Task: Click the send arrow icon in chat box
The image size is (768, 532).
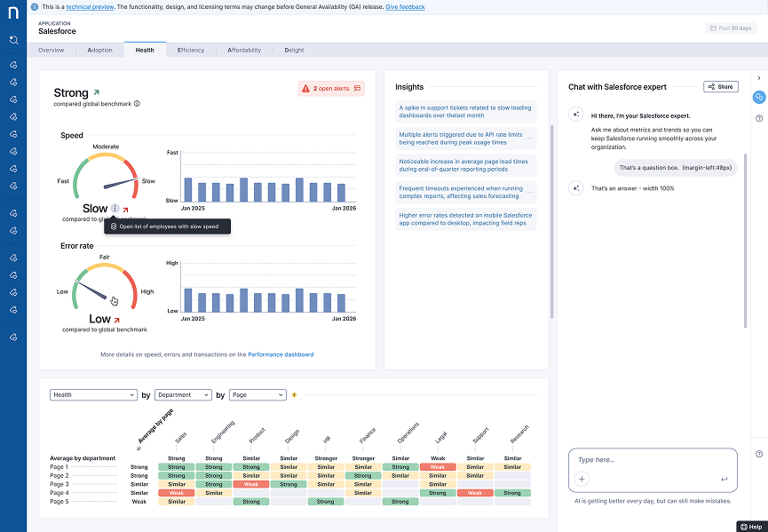Action: click(724, 479)
